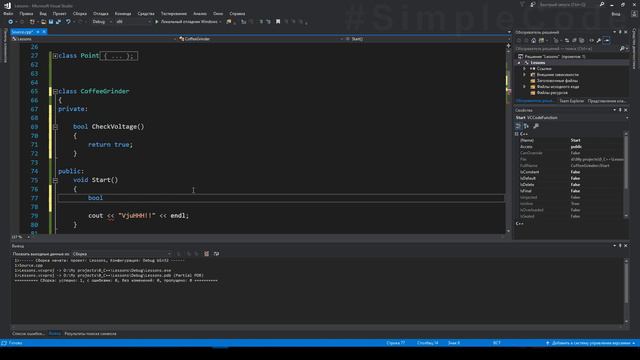The width and height of the screenshot is (640, 360).
Task: Click the Undo arrow icon
Action: coord(68,22)
